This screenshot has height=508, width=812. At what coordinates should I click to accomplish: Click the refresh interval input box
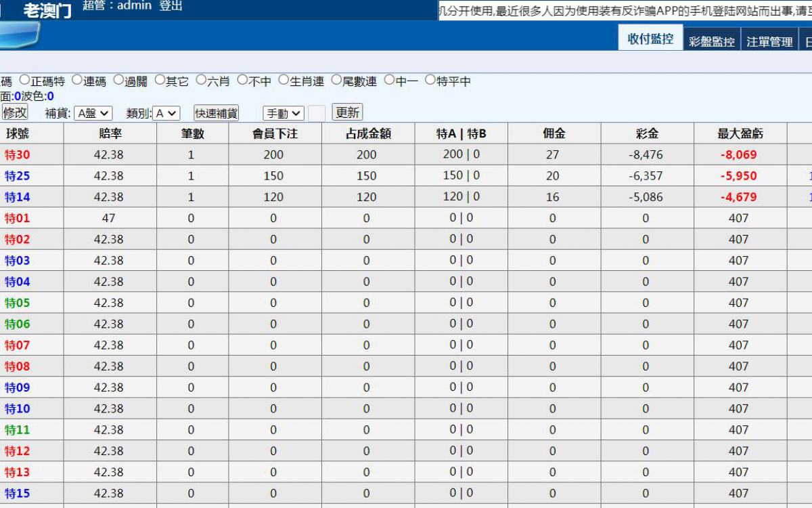(317, 113)
